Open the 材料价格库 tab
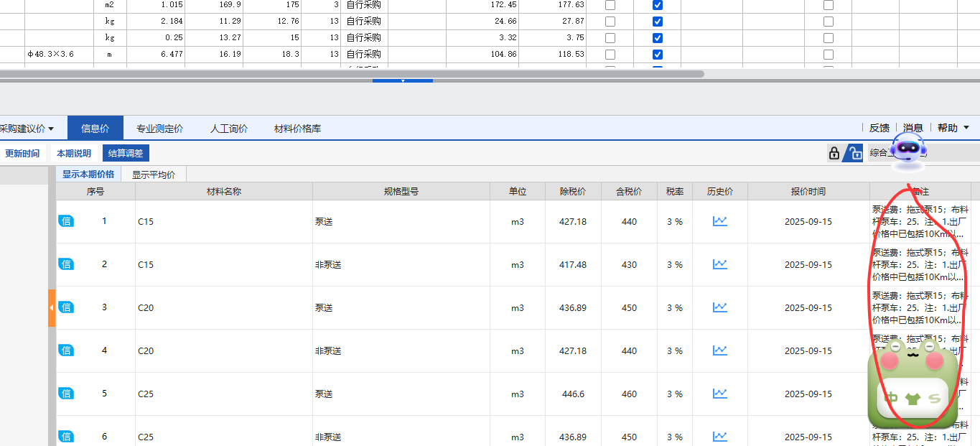The height and width of the screenshot is (446, 980). click(297, 129)
